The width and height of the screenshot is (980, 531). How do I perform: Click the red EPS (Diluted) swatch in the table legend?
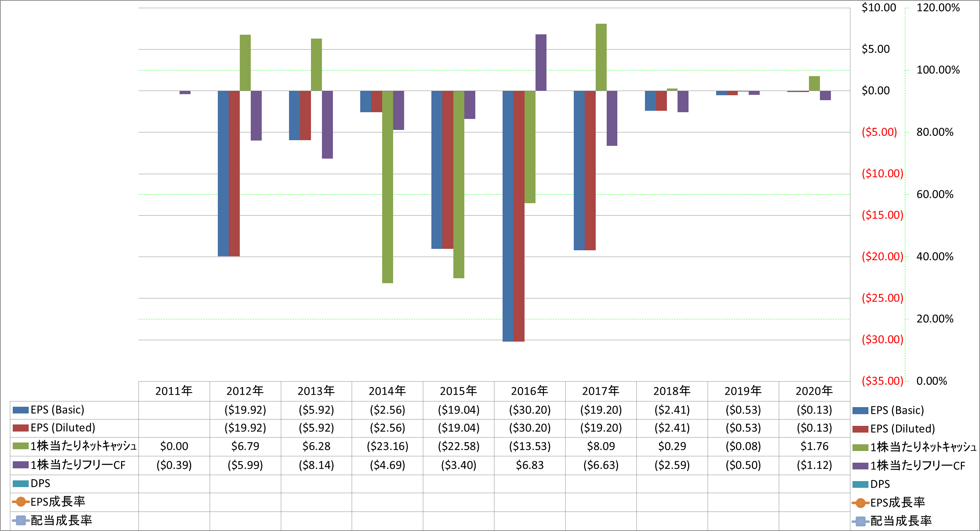tap(21, 428)
